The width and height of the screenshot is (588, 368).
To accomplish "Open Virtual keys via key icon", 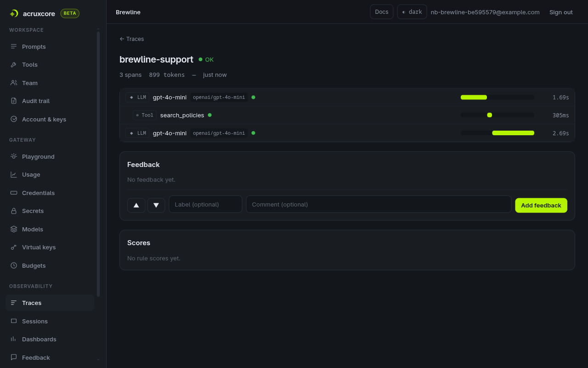I will pyautogui.click(x=14, y=247).
